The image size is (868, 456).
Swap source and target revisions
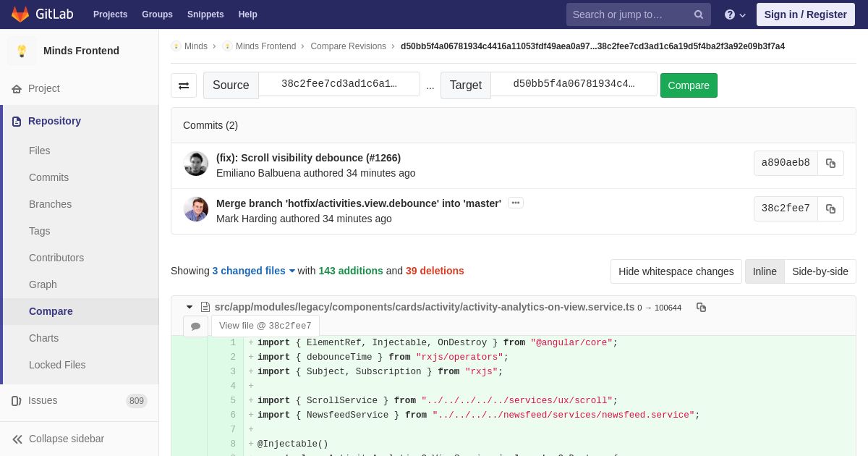(x=184, y=85)
